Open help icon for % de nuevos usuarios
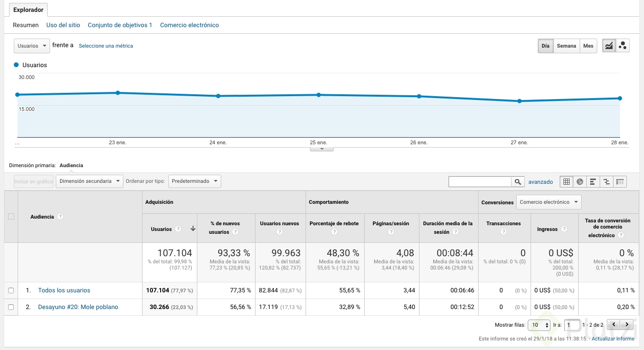The image size is (644, 350). point(235,232)
